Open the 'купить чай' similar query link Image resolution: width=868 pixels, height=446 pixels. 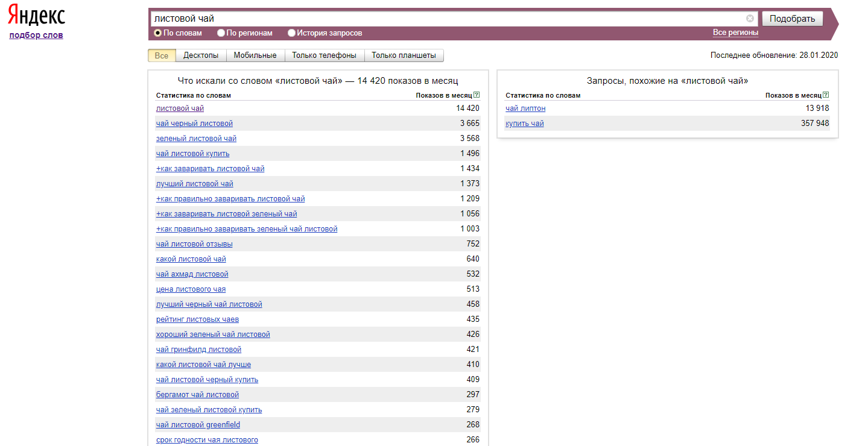[525, 124]
